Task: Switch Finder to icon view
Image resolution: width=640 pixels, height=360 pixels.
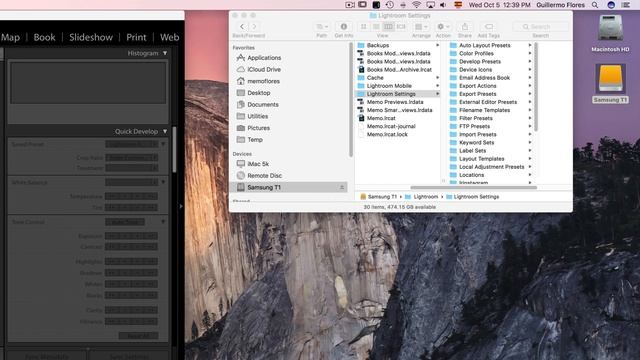Action: pos(363,27)
